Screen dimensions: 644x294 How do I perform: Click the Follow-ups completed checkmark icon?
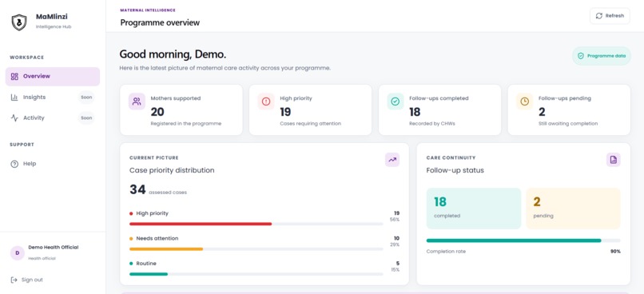point(396,101)
